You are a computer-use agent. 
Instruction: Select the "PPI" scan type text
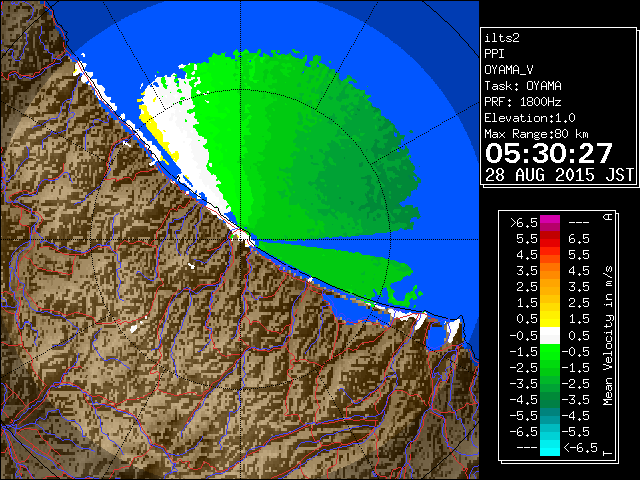point(494,54)
